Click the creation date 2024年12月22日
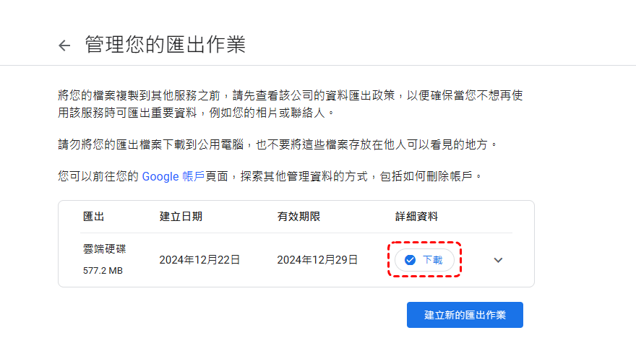The height and width of the screenshot is (364, 636). tap(199, 260)
